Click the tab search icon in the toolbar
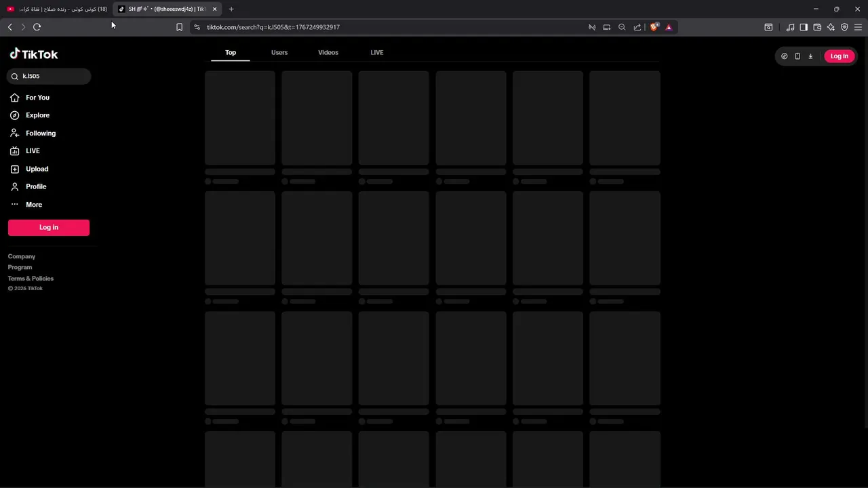 768,27
